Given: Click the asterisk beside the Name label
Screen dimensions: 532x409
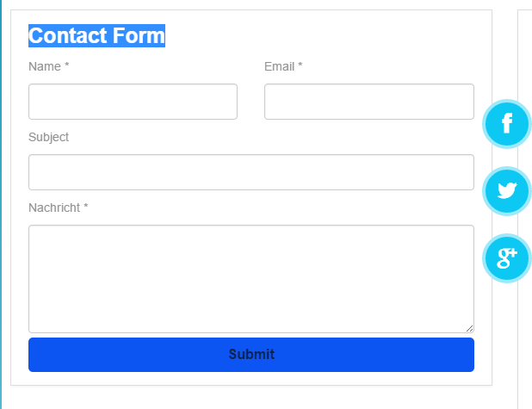Looking at the screenshot, I should [x=66, y=66].
